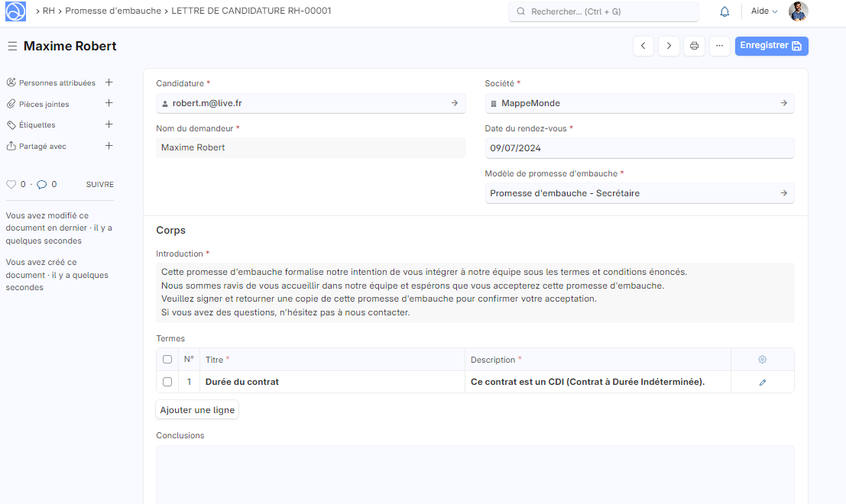
Task: Edit the Durée du contrat row pencil
Action: (x=762, y=382)
